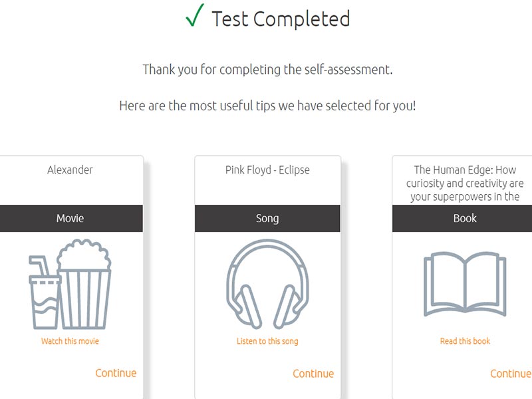This screenshot has width=532, height=399.
Task: Click the "most useful tips" text line
Action: pos(267,105)
